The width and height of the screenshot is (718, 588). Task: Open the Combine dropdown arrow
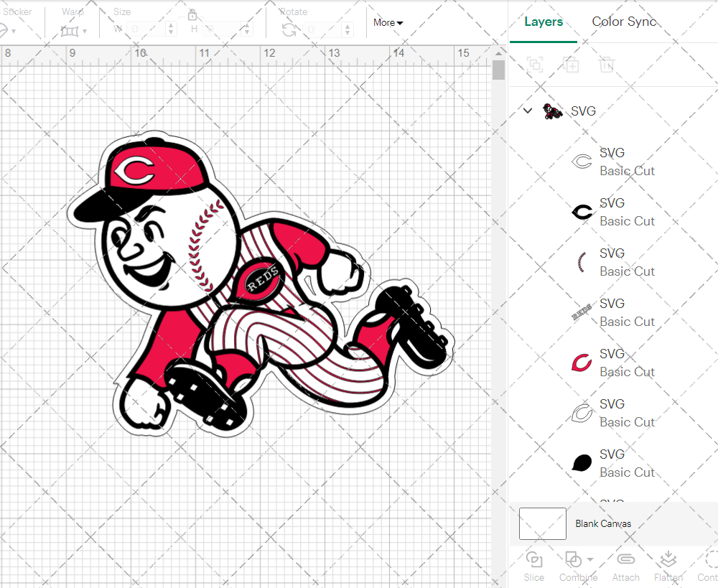click(x=590, y=559)
